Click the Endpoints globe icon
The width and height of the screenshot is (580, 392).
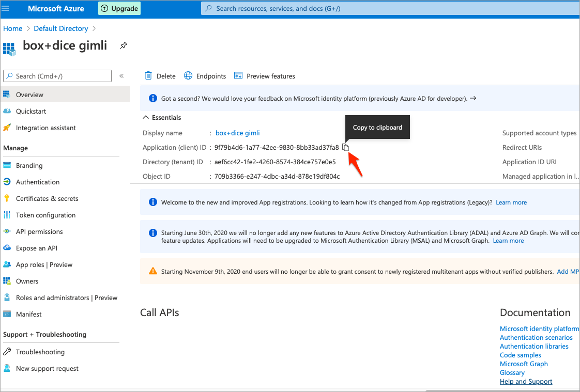188,76
